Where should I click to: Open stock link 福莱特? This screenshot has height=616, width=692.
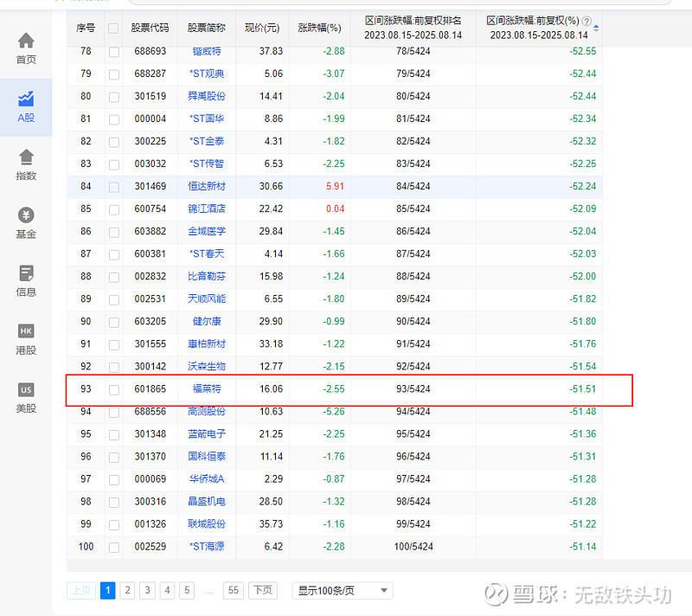click(207, 388)
